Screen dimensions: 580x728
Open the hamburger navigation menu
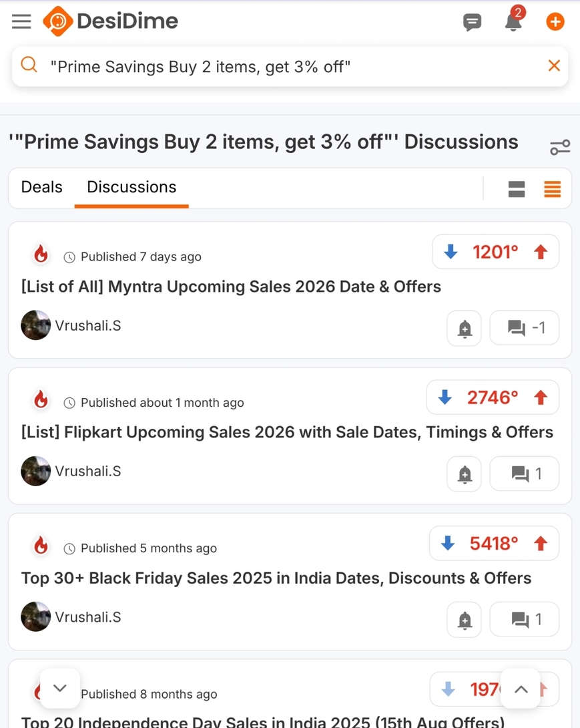pyautogui.click(x=21, y=21)
